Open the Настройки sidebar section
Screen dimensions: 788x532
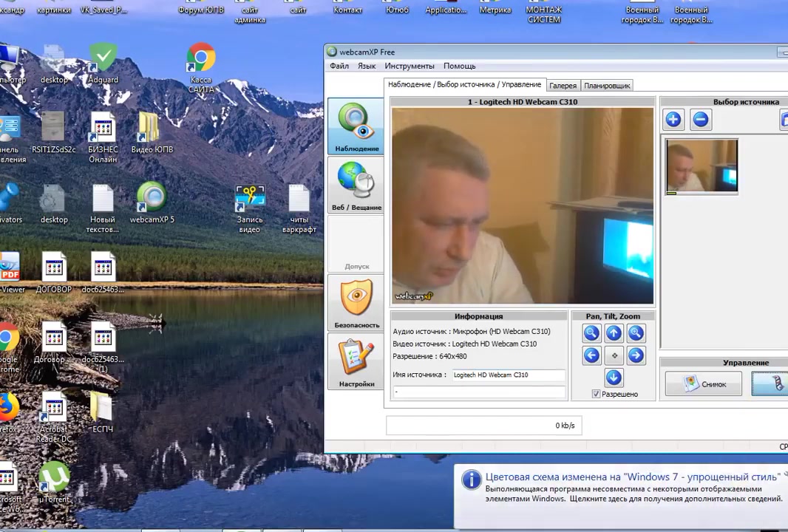[356, 361]
